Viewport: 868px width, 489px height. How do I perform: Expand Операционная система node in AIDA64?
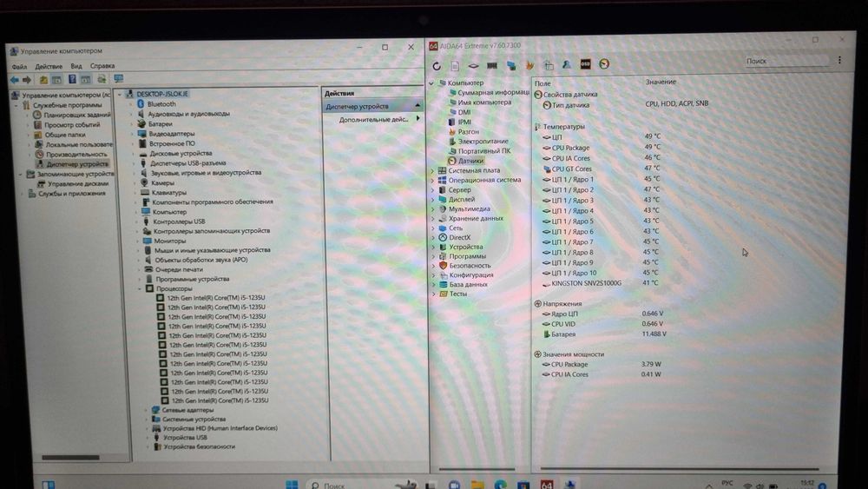[433, 181]
